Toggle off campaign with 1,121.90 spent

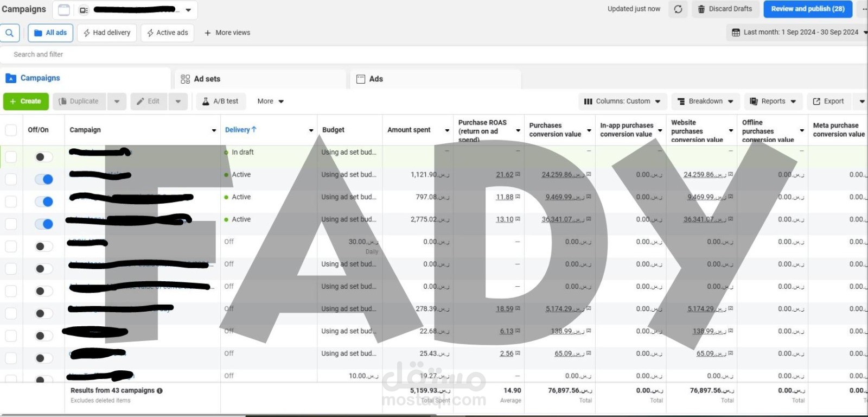point(44,179)
